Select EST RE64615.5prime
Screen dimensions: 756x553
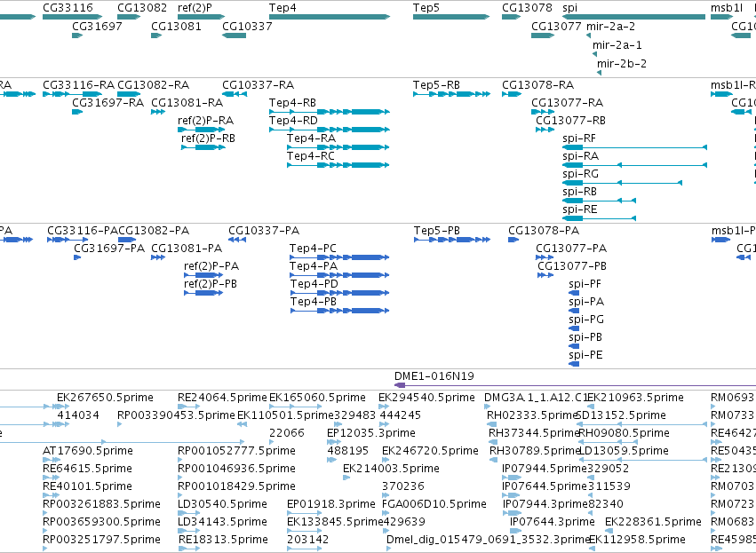tap(87, 469)
